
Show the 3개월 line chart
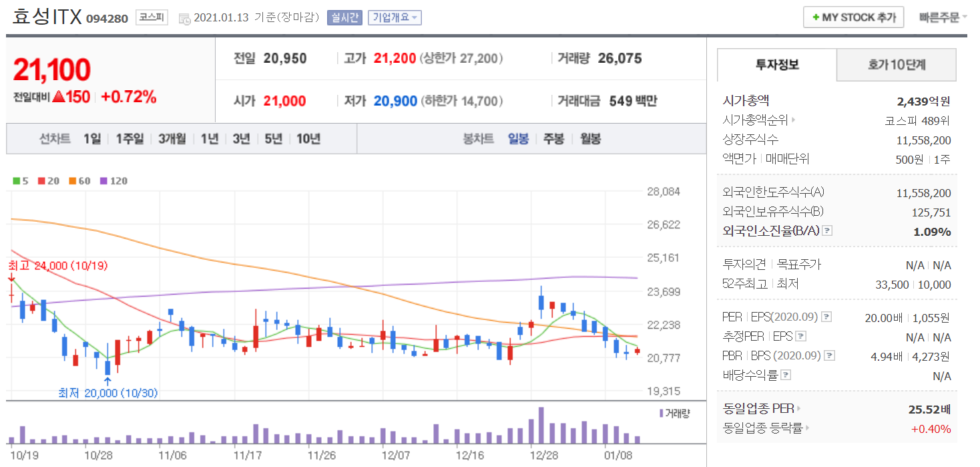click(172, 139)
